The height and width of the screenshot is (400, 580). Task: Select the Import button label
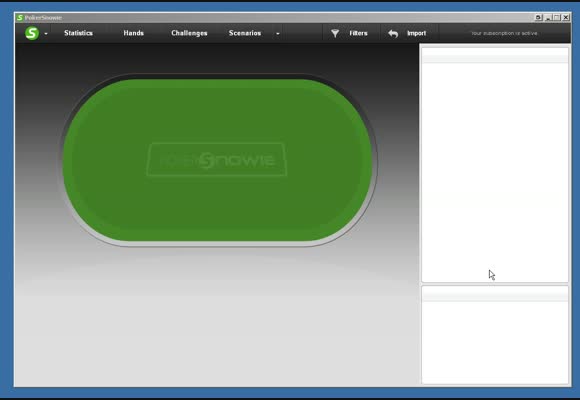tap(417, 33)
